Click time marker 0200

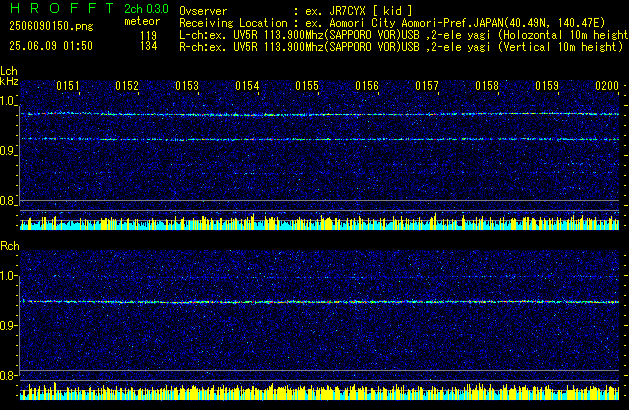pos(607,86)
